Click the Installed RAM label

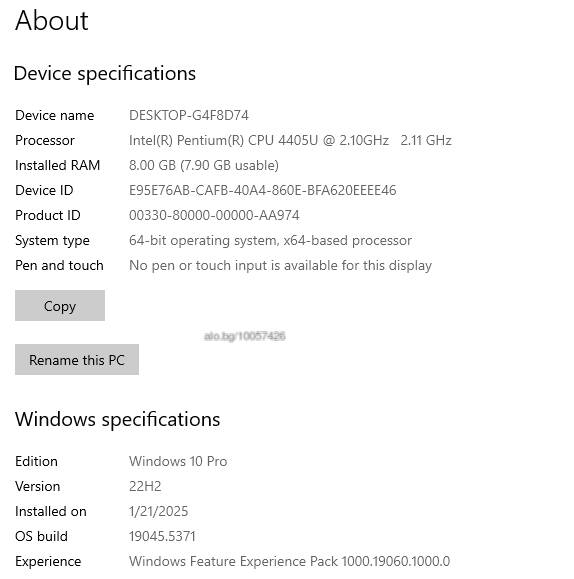(58, 165)
